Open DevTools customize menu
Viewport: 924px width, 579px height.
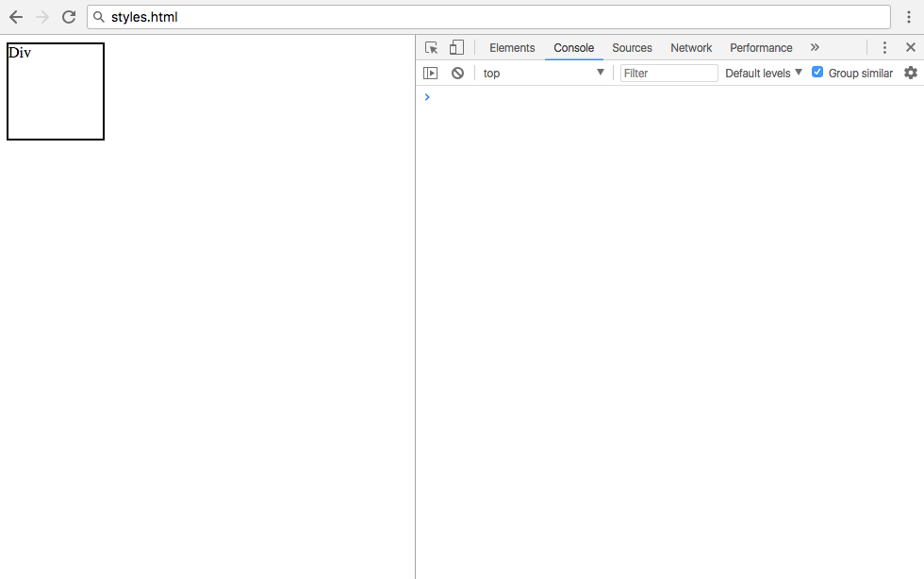point(884,48)
